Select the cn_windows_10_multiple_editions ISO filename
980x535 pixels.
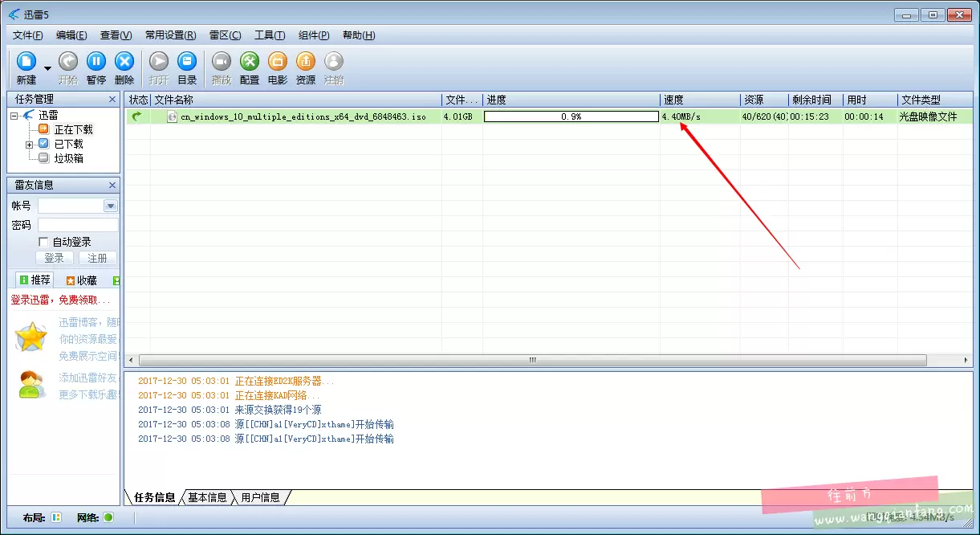[303, 116]
